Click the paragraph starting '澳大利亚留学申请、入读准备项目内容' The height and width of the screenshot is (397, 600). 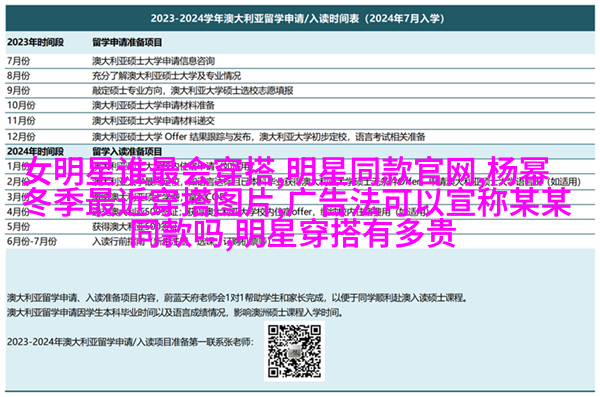pos(237,297)
